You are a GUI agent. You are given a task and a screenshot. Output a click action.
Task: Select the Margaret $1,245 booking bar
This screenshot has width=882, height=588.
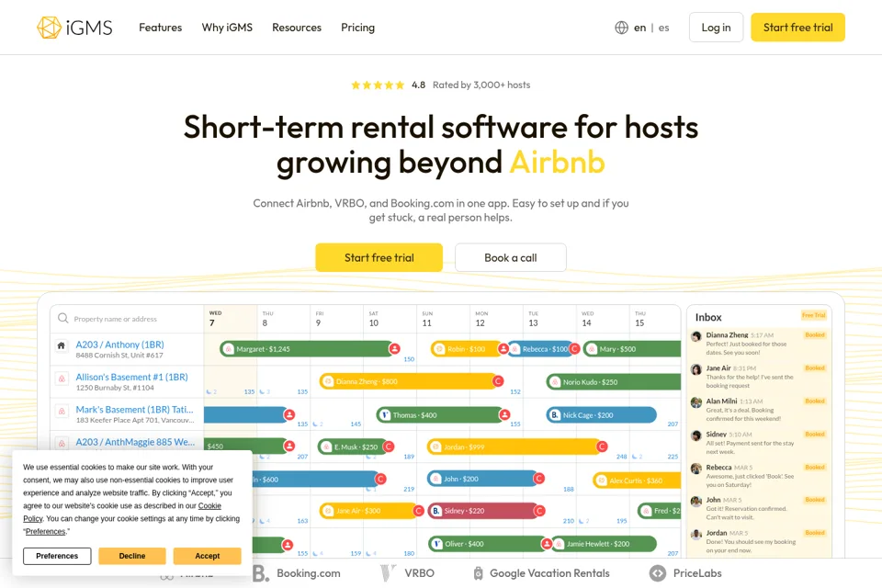pos(310,349)
